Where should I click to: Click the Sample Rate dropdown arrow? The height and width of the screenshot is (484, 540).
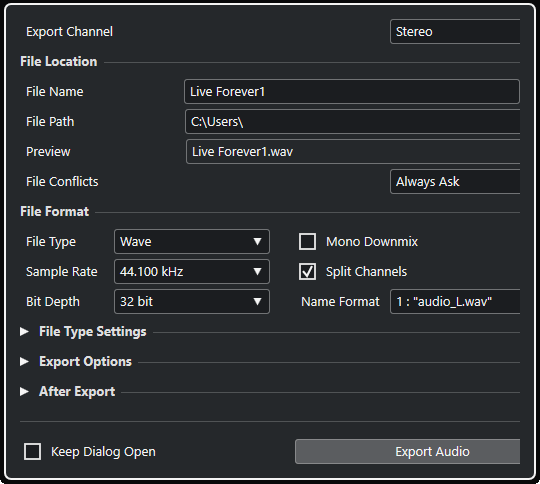(x=257, y=271)
